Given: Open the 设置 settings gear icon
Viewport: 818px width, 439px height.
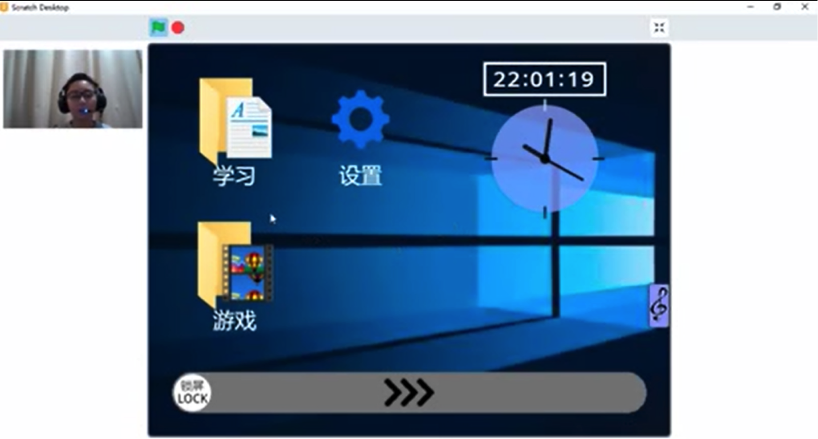Looking at the screenshot, I should 360,119.
